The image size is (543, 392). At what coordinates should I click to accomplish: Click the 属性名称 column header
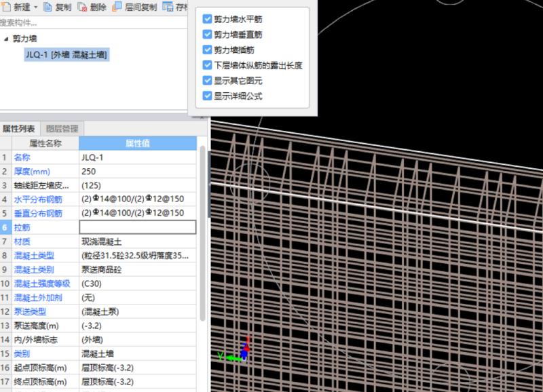click(45, 143)
